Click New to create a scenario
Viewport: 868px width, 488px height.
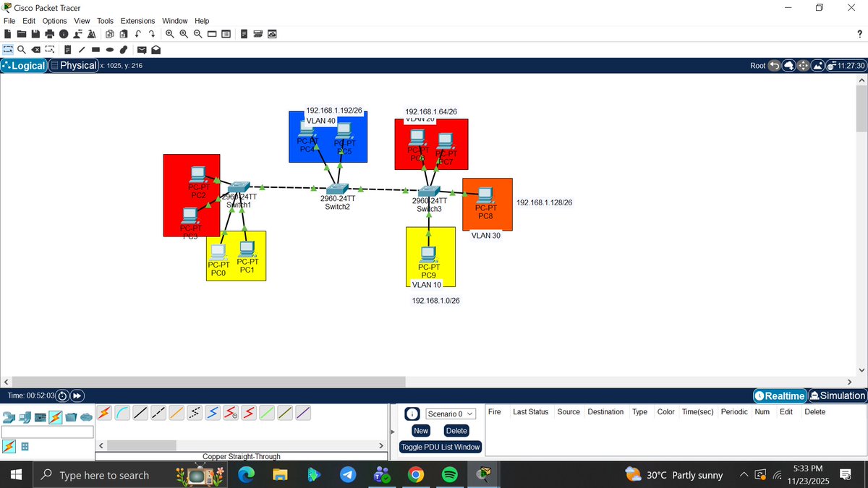tap(420, 430)
